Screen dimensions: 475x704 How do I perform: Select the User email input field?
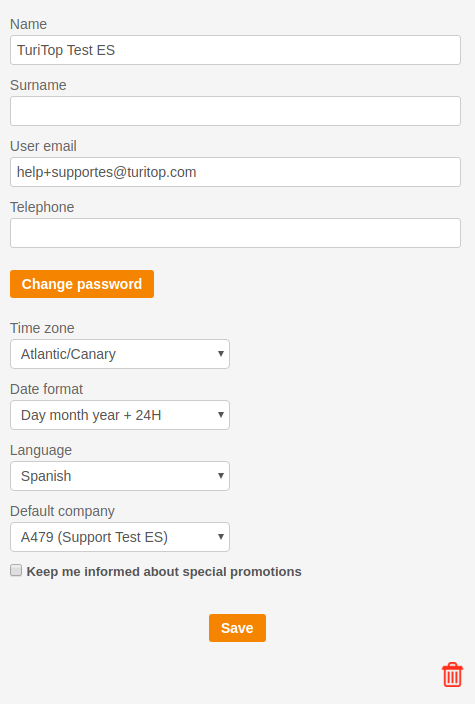pyautogui.click(x=235, y=172)
